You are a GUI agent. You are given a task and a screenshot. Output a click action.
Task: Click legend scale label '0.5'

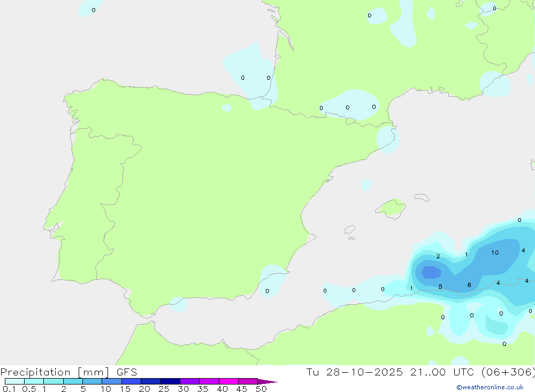pos(29,389)
